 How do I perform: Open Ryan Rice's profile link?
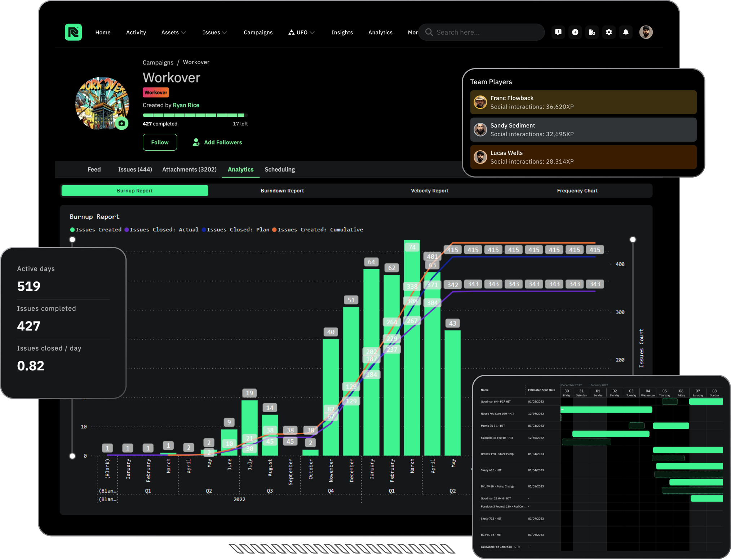[x=186, y=105]
